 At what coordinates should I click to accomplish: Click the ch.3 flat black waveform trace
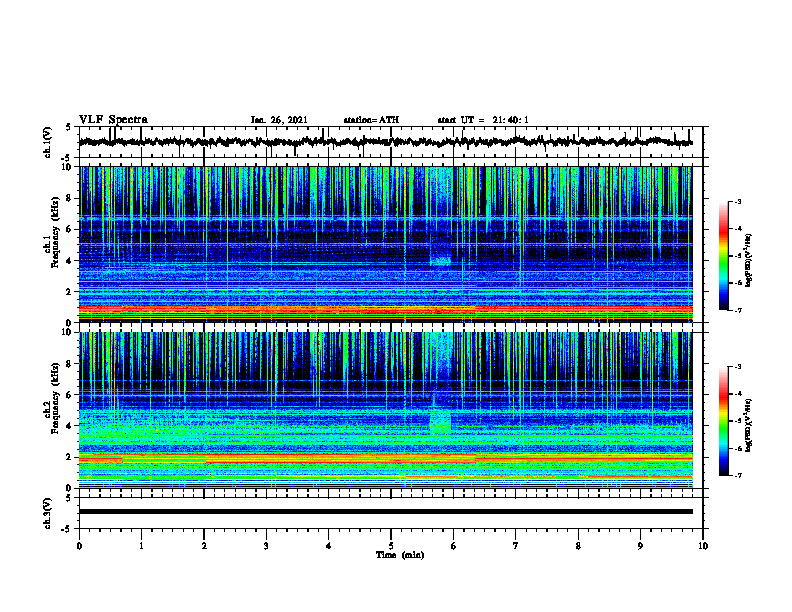coord(386,512)
